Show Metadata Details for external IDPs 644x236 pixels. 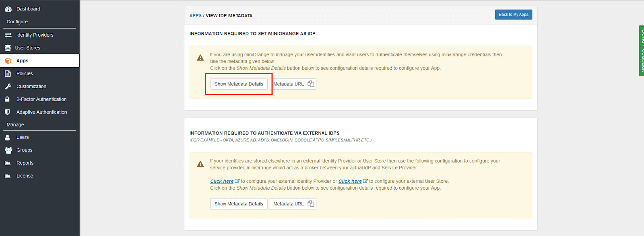(239, 204)
